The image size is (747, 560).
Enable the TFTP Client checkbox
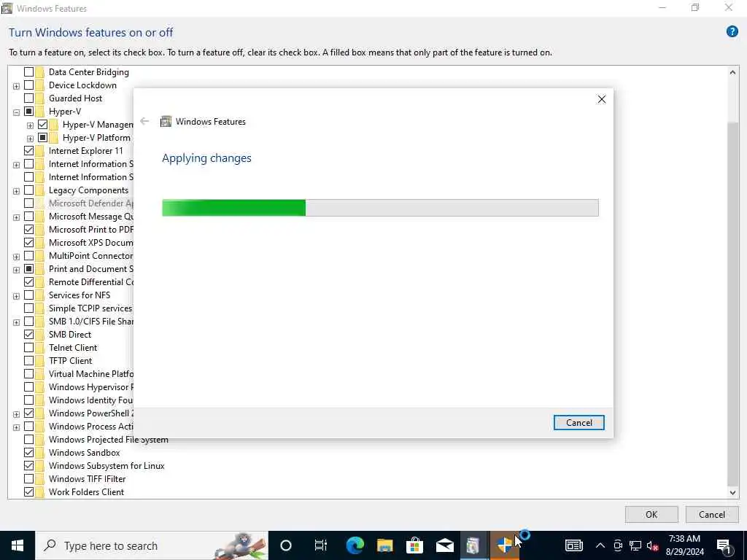[x=28, y=360]
